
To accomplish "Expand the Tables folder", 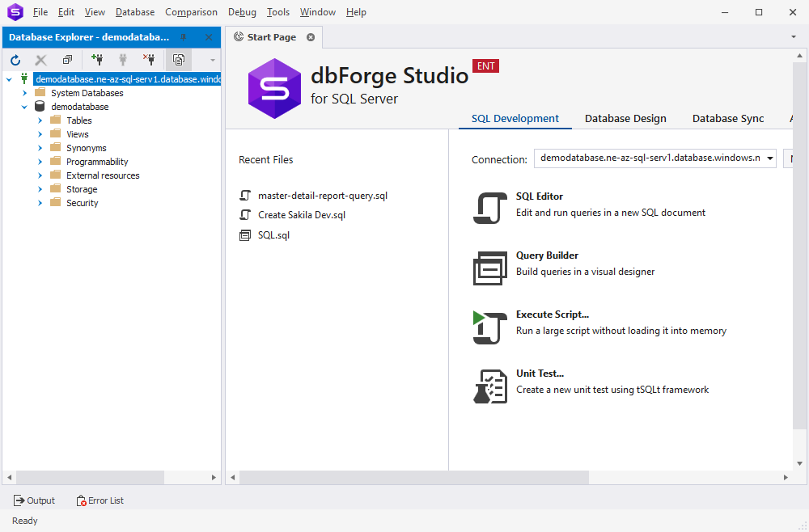I will [x=40, y=120].
